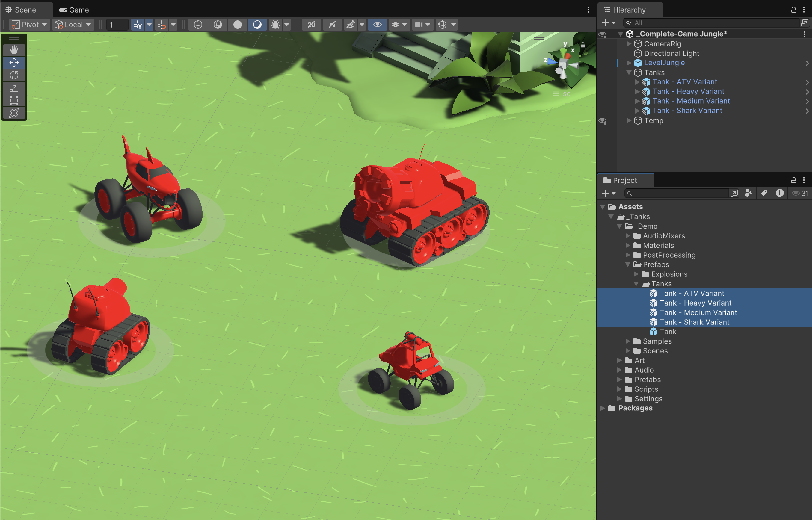
Task: Lock the Hierarchy panel with the padlock
Action: click(793, 10)
